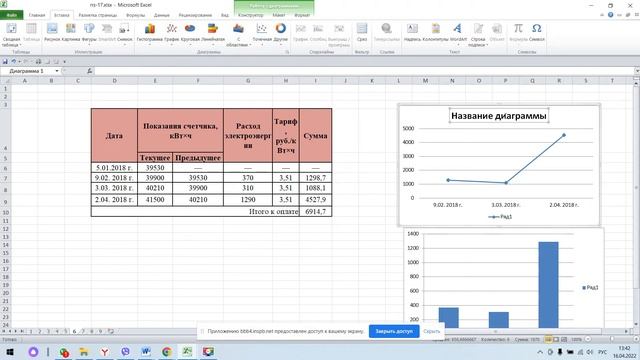Expand the Диаграммы group dialog launcher

click(287, 52)
